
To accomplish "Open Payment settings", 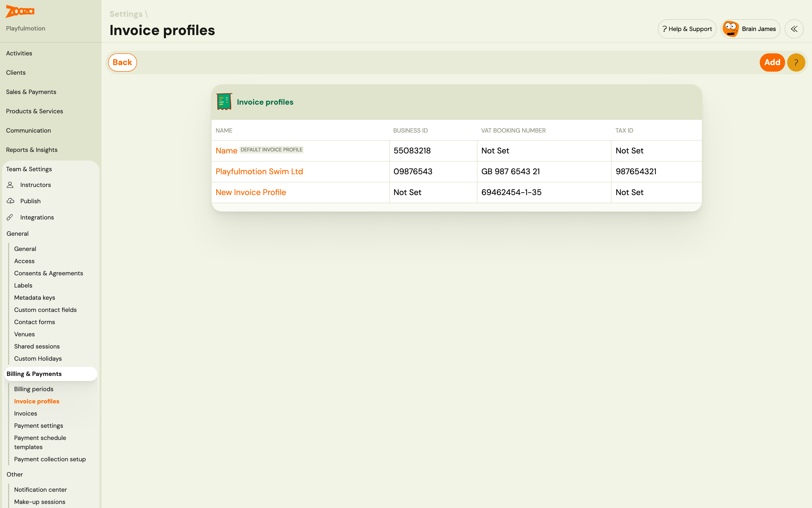I will point(39,426).
